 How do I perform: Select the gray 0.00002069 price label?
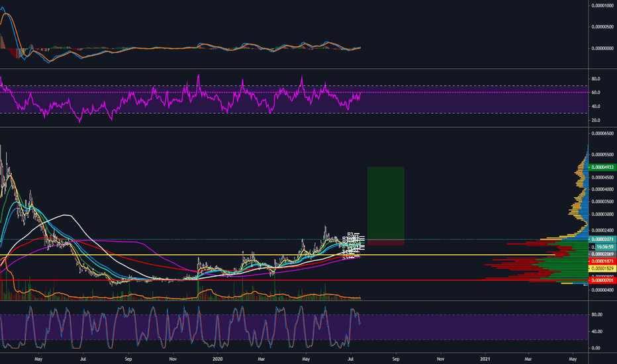[602, 254]
